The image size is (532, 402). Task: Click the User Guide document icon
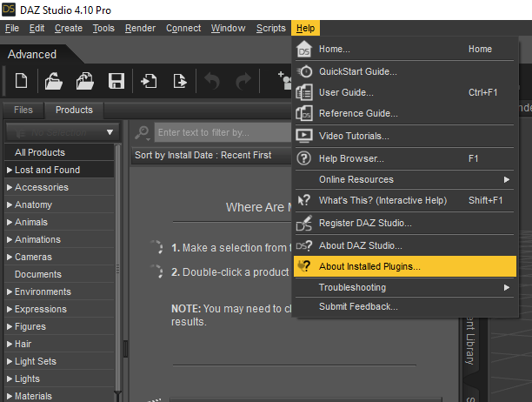coord(304,92)
